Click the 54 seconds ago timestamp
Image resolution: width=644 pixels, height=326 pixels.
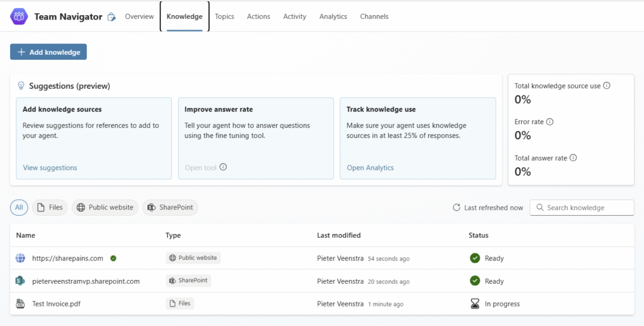pos(389,259)
